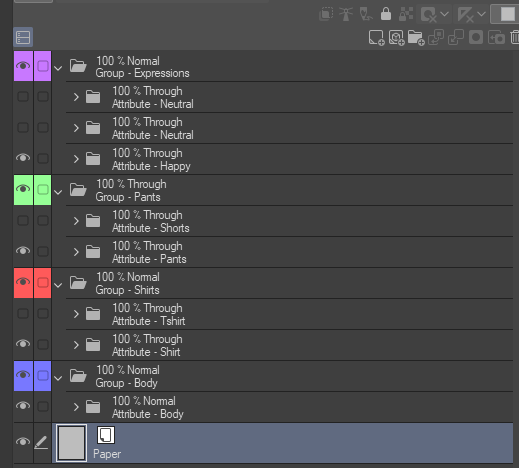Hide the Attribute - Happy folder
The width and height of the screenshot is (519, 468).
(x=23, y=158)
